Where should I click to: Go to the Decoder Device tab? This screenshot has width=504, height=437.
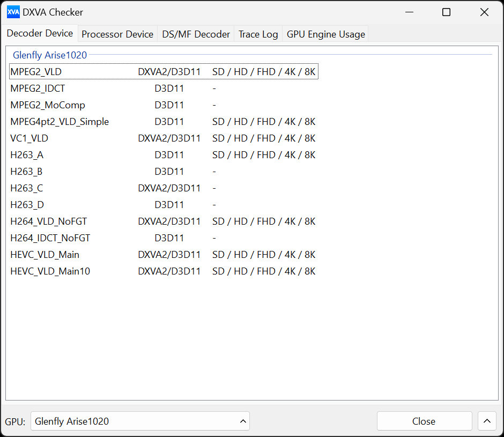point(40,33)
